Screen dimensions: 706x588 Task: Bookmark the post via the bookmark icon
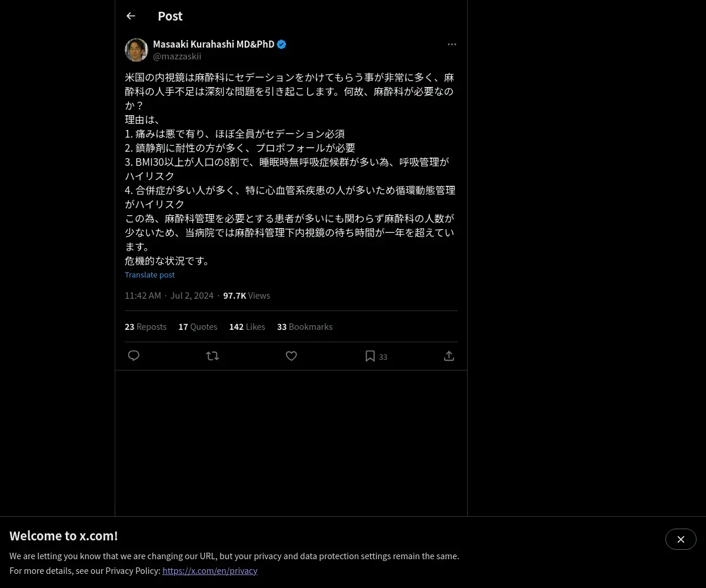coord(370,356)
